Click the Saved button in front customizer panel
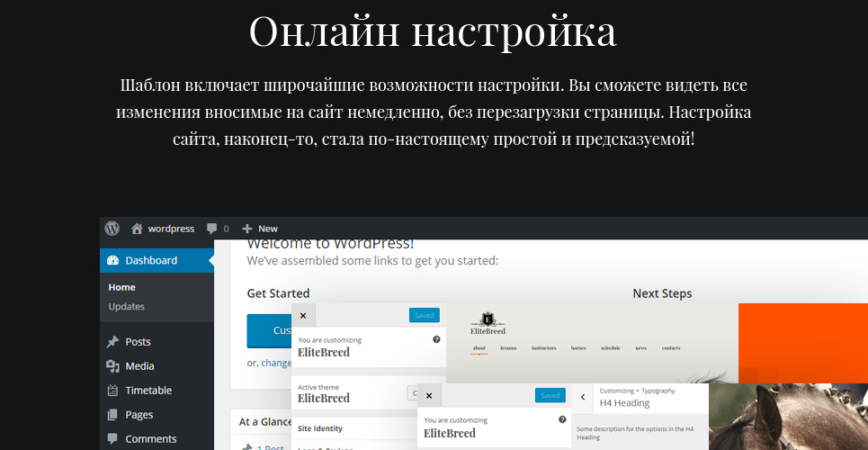This screenshot has height=450, width=868. tap(550, 396)
